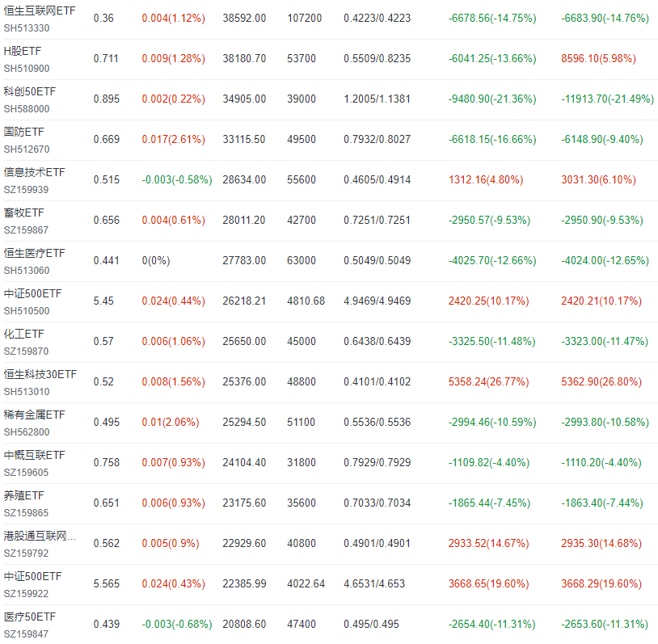Select profit -2950.57(-9.53%)

pyautogui.click(x=489, y=221)
